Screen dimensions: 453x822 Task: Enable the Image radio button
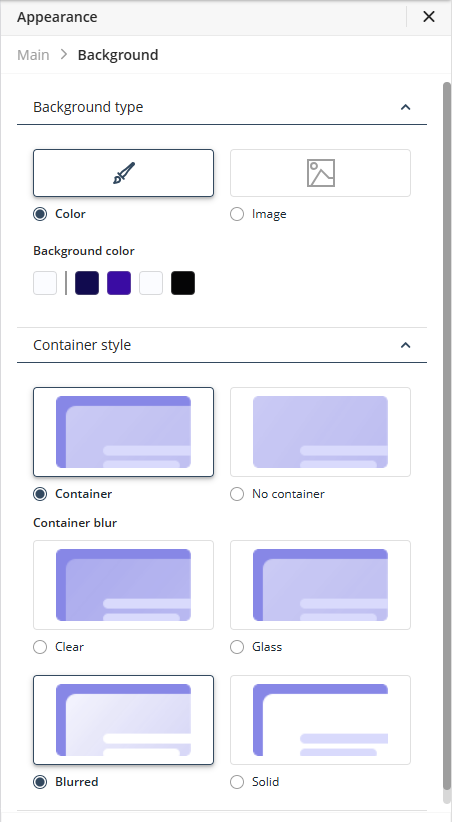click(237, 214)
